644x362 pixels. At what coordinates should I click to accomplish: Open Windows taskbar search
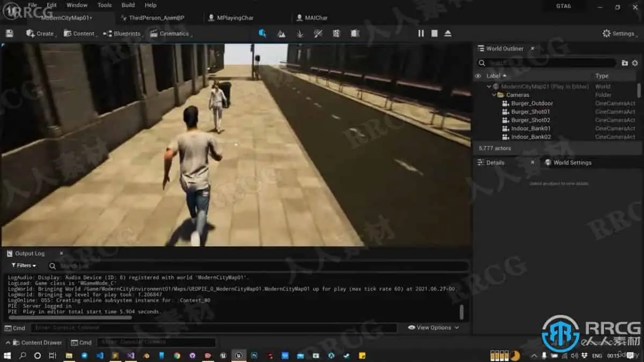pos(23,355)
